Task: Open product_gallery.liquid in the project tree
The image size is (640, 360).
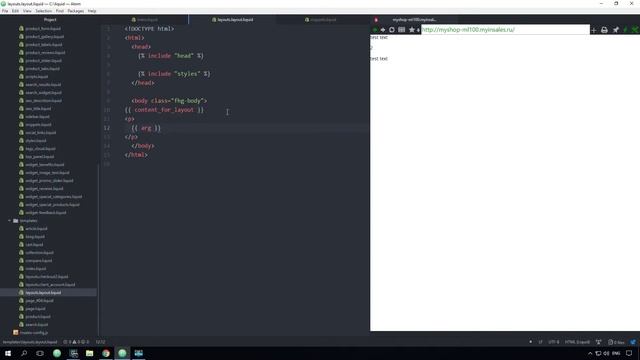Action: tap(44, 37)
